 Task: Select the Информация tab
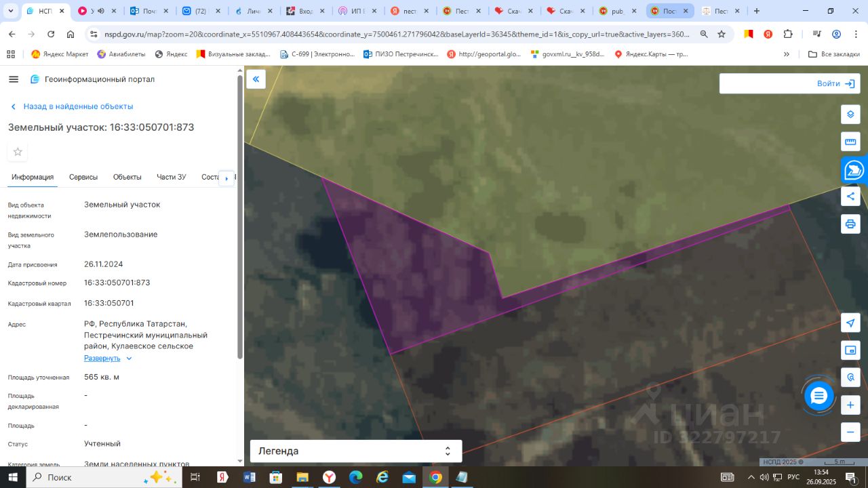click(x=33, y=177)
